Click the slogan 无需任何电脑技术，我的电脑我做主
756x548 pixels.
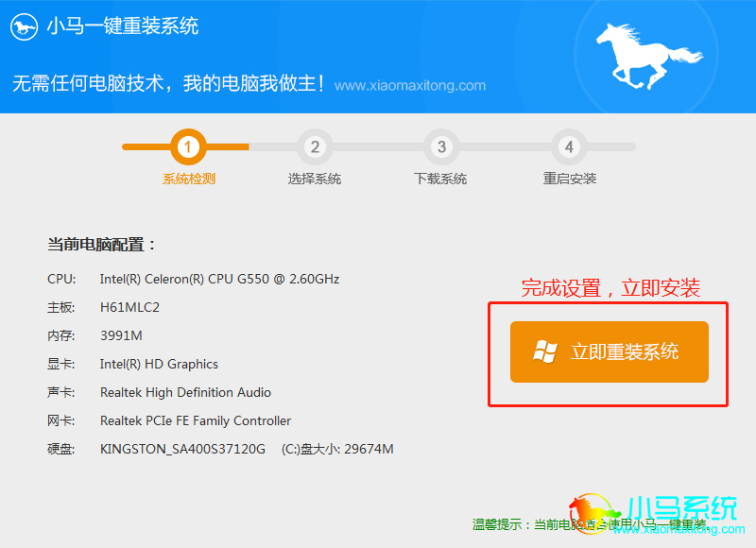[x=169, y=83]
